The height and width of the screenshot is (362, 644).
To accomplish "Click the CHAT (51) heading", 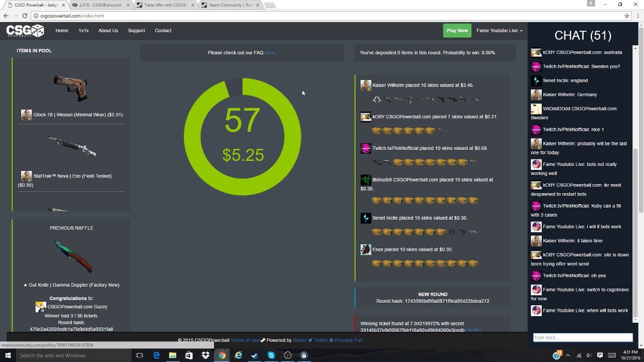I will pyautogui.click(x=583, y=35).
